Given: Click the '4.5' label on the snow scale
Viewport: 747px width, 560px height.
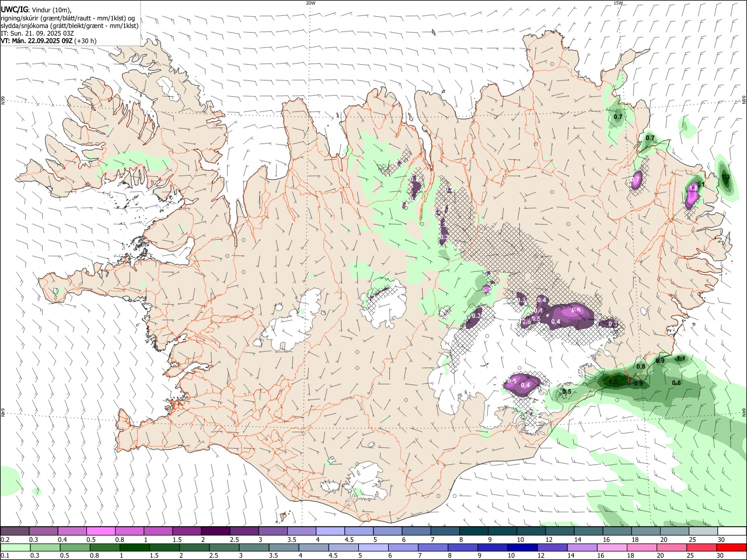Looking at the screenshot, I should point(349,540).
